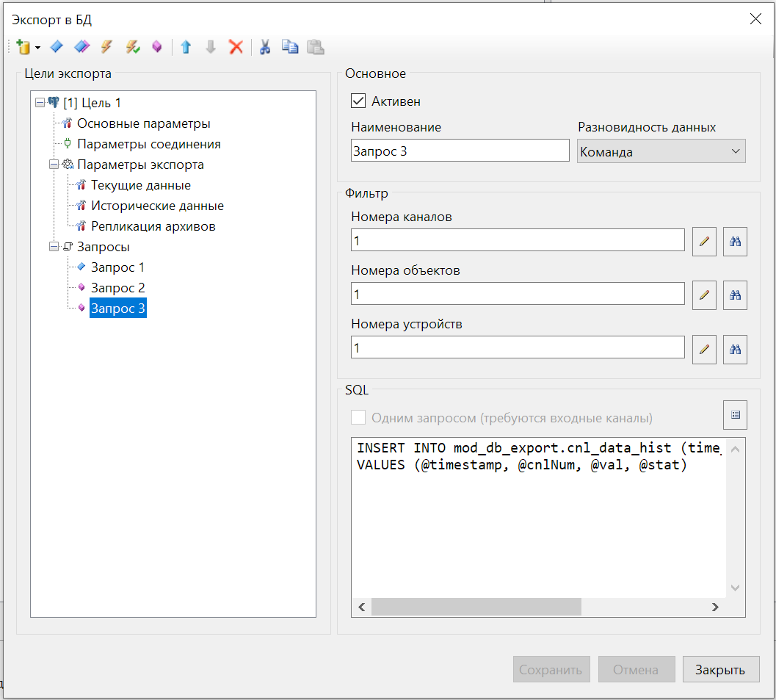Toggle the Активен checkbox
776x700 pixels.
(358, 101)
